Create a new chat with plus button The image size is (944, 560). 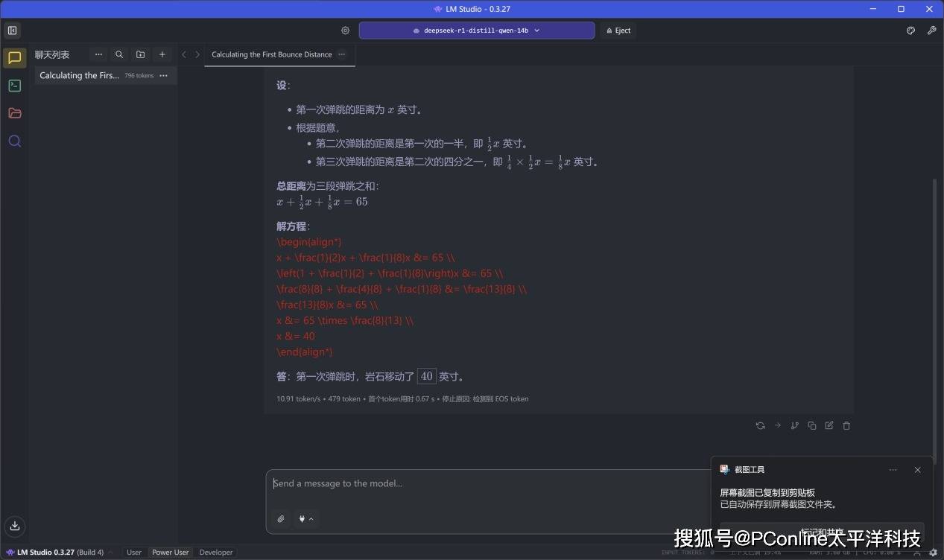(162, 54)
